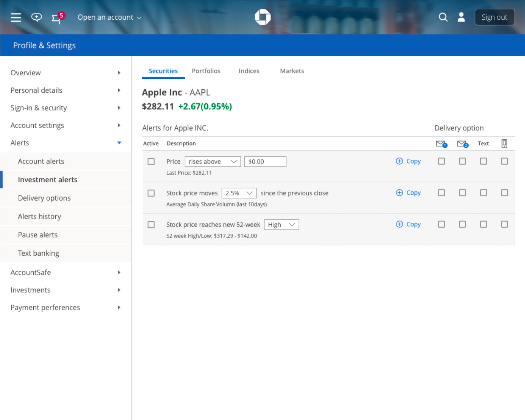Click the '52 week High/Low: $317.29 - $142.00' text

(211, 236)
